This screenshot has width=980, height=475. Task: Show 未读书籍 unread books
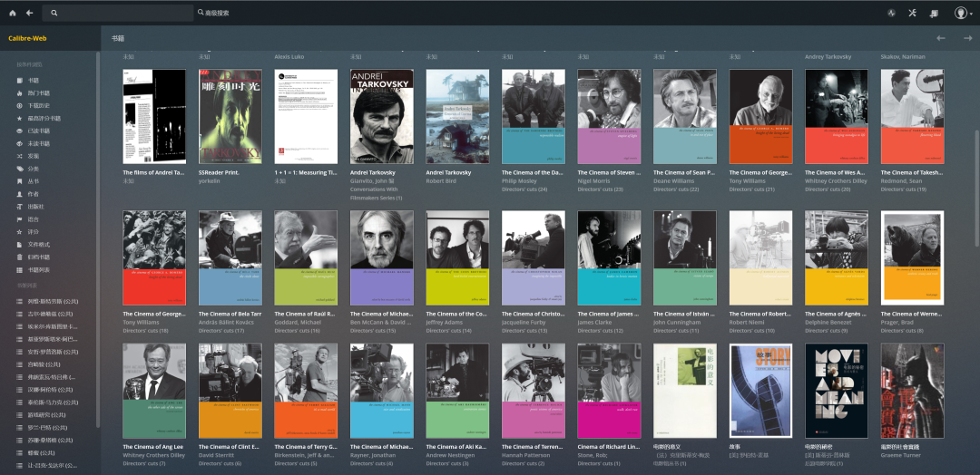(x=34, y=143)
